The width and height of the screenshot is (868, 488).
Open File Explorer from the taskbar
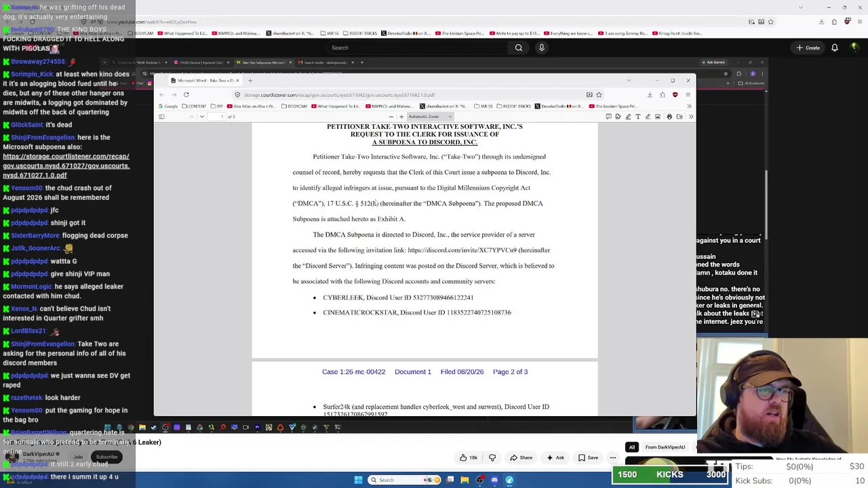(x=465, y=480)
